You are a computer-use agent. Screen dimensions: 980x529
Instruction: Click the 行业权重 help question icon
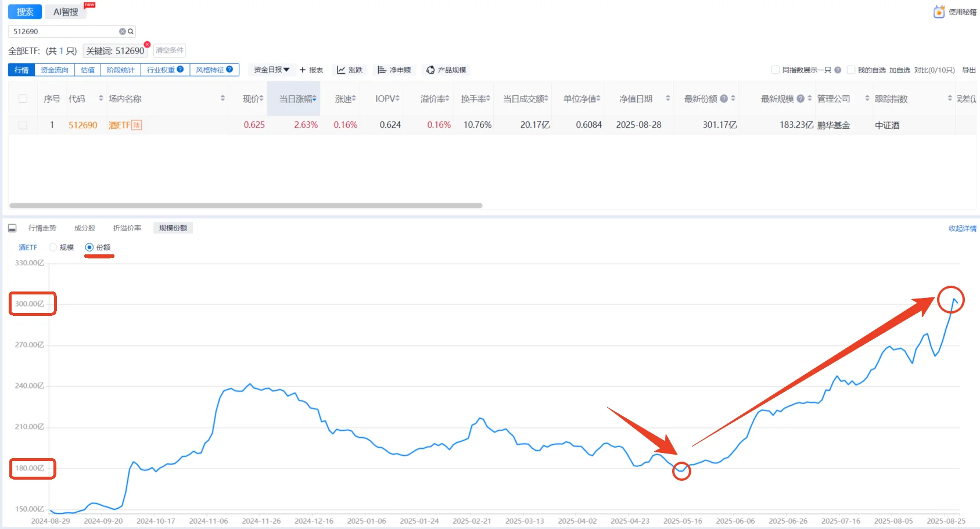[180, 69]
